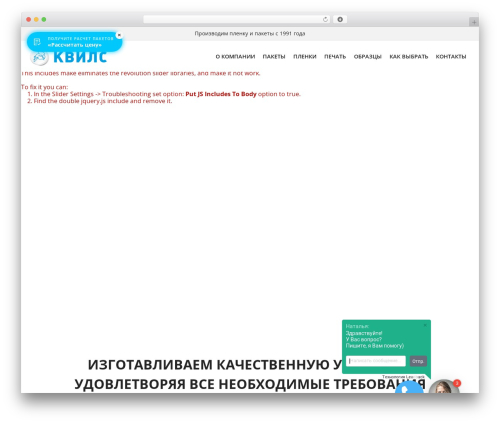Viewport: 500px width, 423px height.
Task: Click the chat operator avatar
Action: [444, 387]
